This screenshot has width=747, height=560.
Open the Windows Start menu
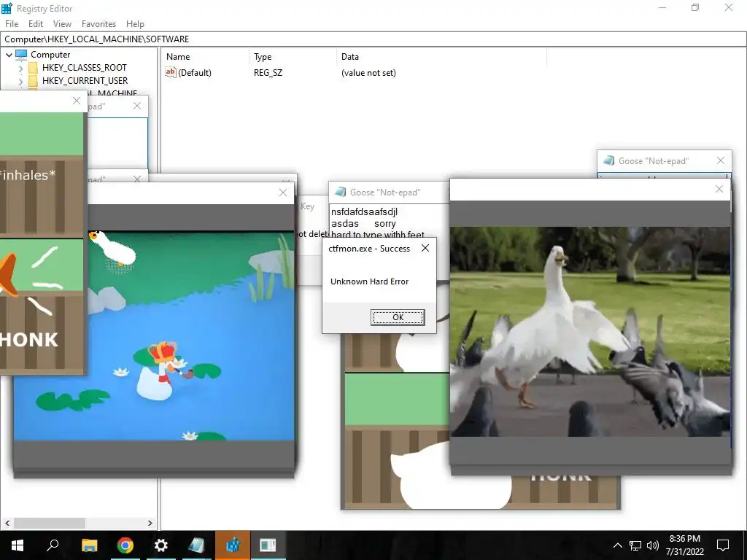(x=18, y=545)
